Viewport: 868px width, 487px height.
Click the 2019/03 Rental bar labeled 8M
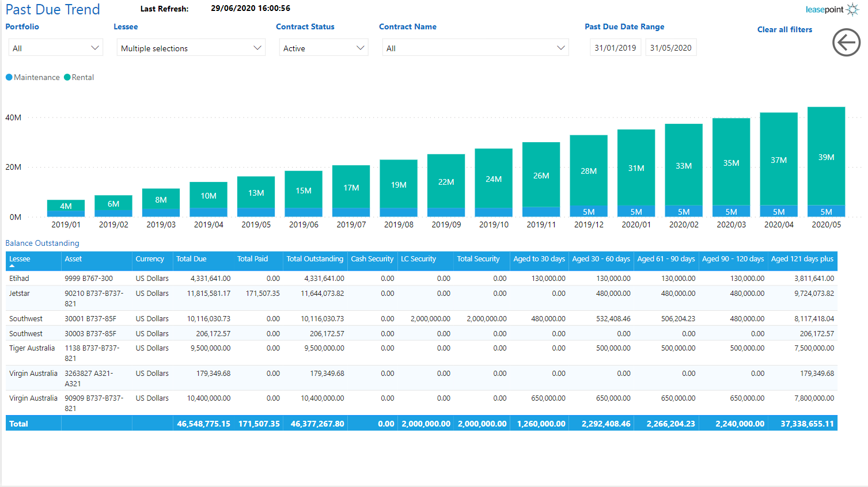(161, 199)
